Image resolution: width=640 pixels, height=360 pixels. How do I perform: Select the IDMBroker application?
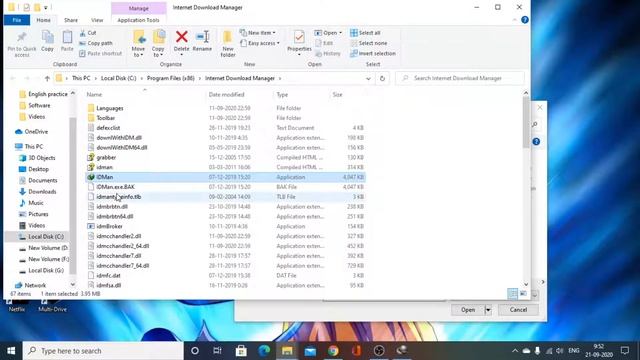pos(109,226)
